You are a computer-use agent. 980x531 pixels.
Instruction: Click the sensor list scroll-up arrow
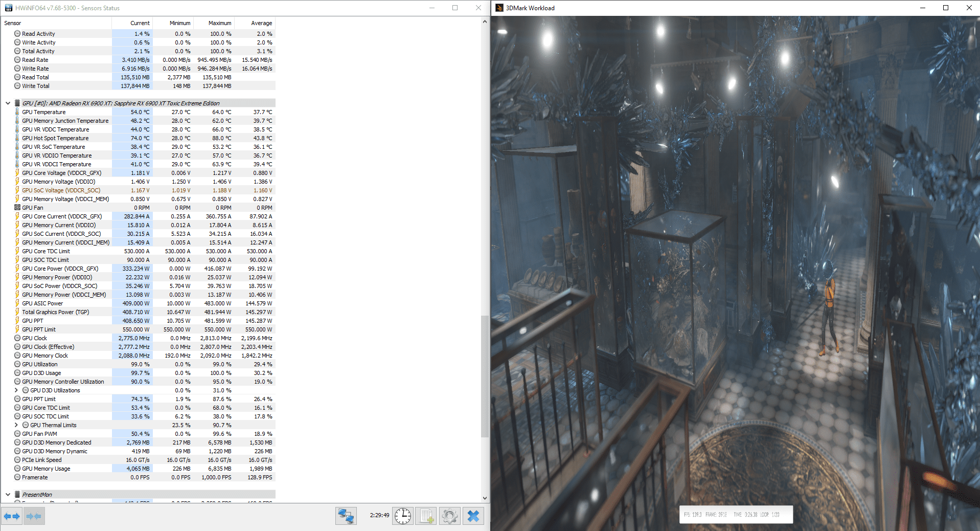coord(485,22)
